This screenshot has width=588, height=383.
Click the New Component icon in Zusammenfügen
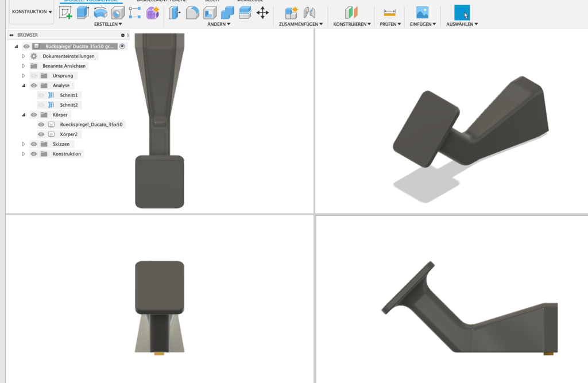(291, 13)
